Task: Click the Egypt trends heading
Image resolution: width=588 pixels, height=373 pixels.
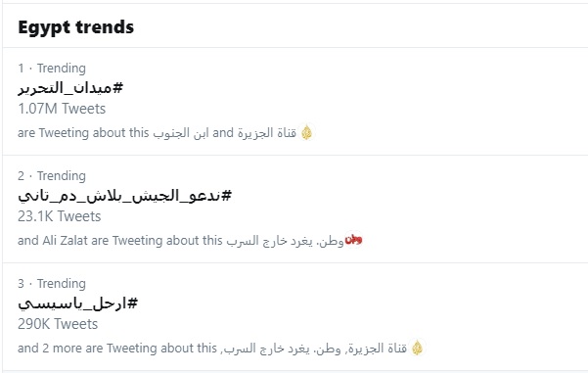Action: point(76,27)
